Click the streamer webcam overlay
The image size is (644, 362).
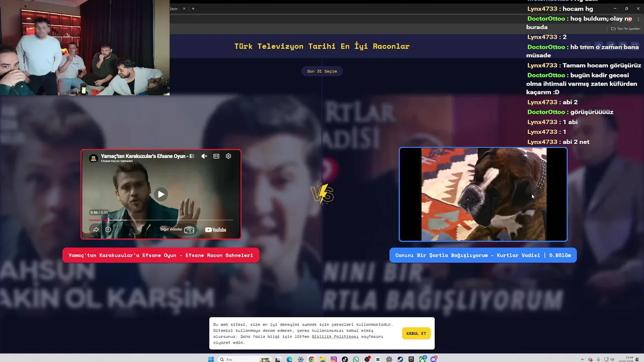coord(85,48)
